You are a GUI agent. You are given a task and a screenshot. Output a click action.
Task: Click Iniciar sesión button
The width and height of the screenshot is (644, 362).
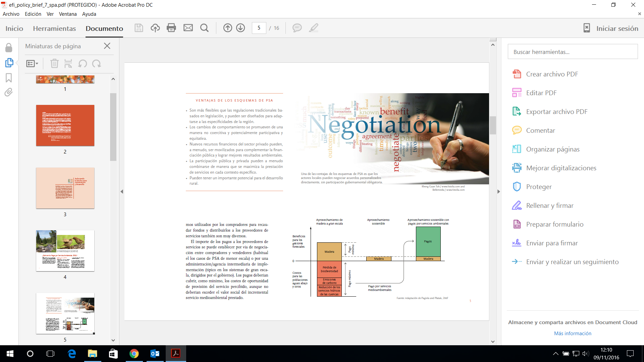pos(617,28)
